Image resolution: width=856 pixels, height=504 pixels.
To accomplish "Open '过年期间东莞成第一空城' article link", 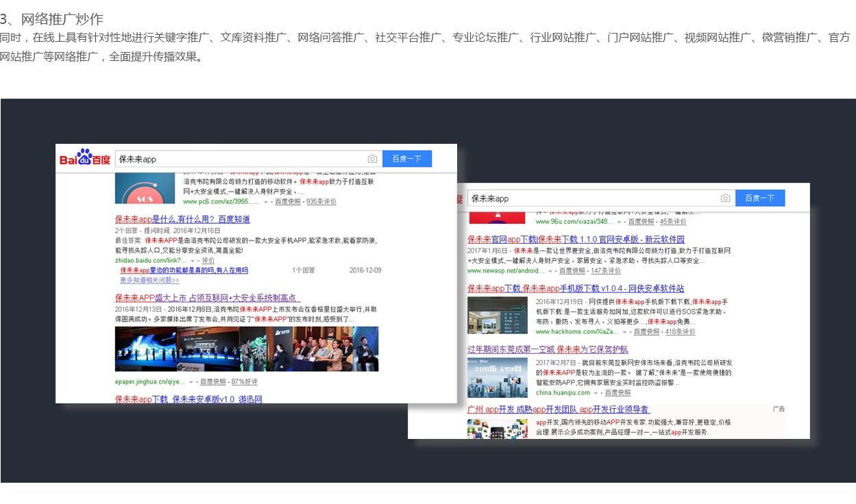I will (x=547, y=349).
